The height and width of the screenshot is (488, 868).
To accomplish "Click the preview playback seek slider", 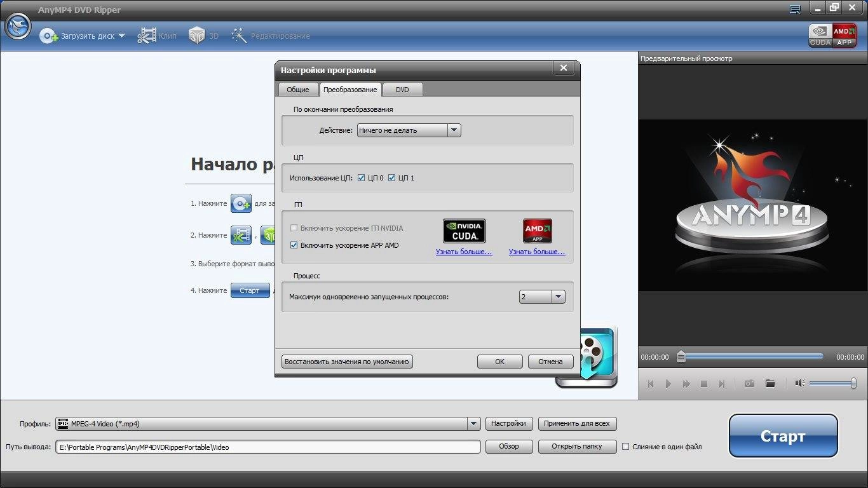I will 751,356.
